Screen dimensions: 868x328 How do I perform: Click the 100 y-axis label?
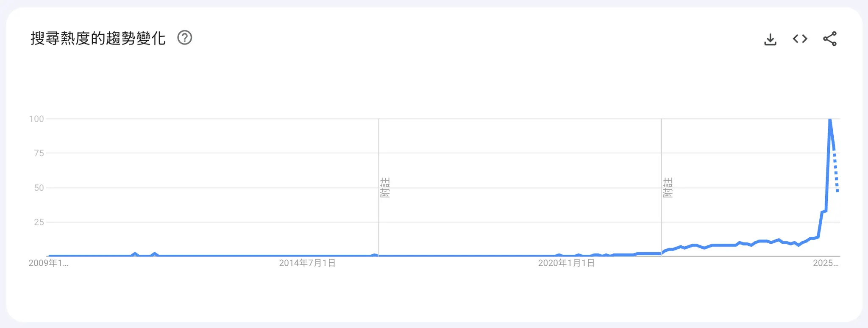coord(36,119)
